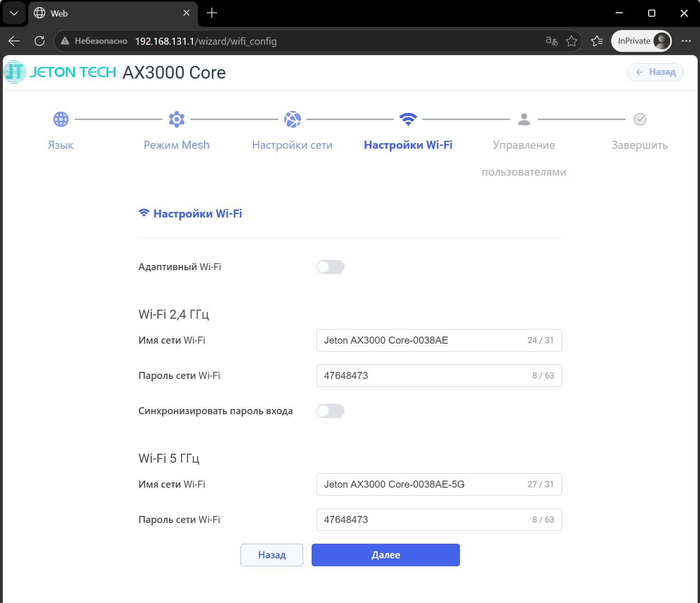This screenshot has width=700, height=603.
Task: Reload the page with refresh icon
Action: point(40,41)
